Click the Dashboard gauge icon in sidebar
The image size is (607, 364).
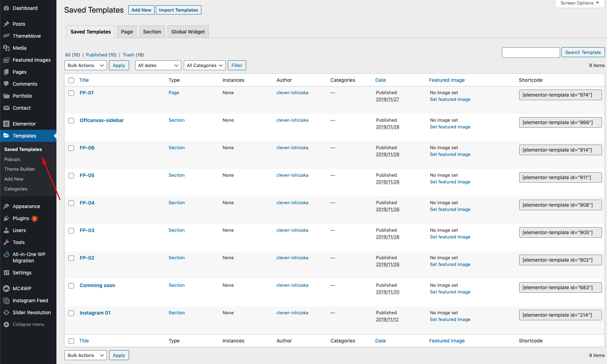(x=6, y=8)
